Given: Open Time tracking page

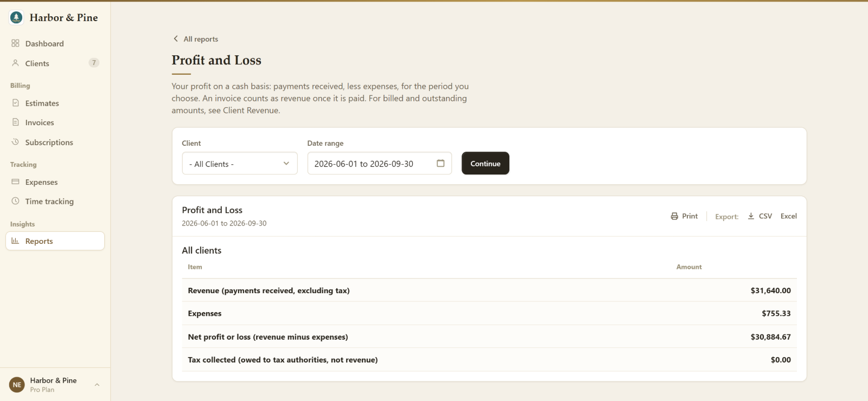Looking at the screenshot, I should (55, 201).
